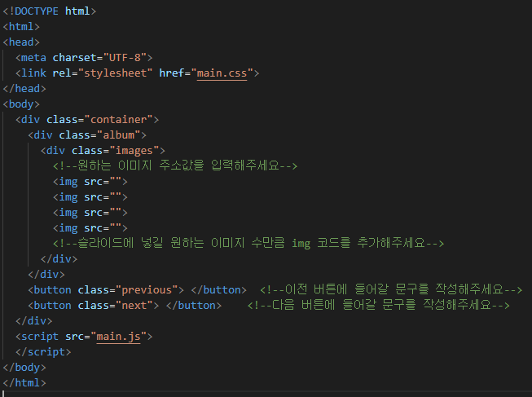Click the comment about entering image address values
Image resolution: width=532 pixels, height=397 pixels.
click(x=174, y=165)
